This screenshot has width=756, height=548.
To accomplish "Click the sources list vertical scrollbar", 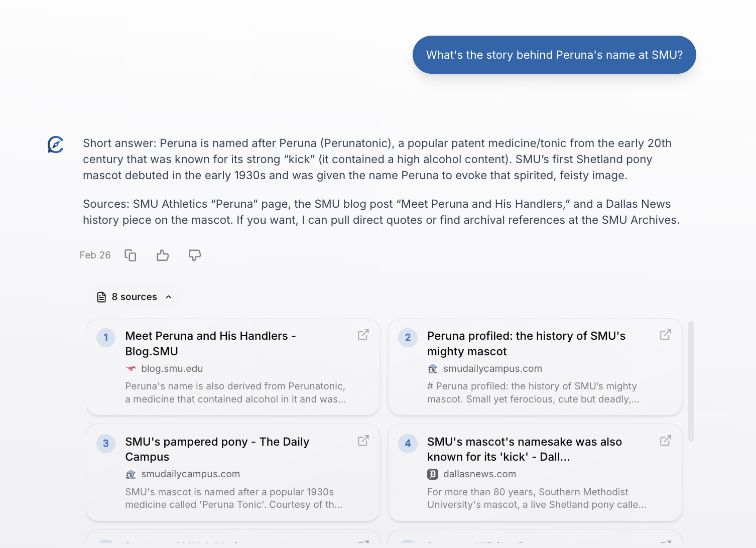I will [691, 381].
